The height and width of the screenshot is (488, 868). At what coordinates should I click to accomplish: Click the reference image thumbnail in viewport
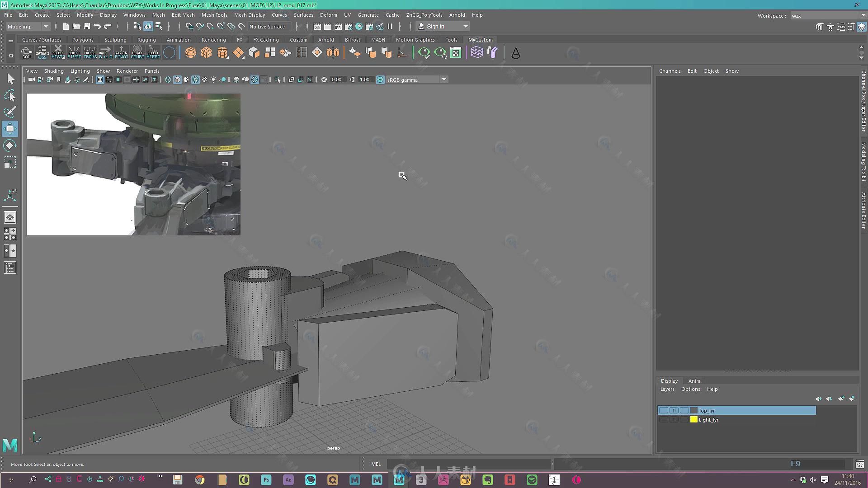[x=133, y=164]
